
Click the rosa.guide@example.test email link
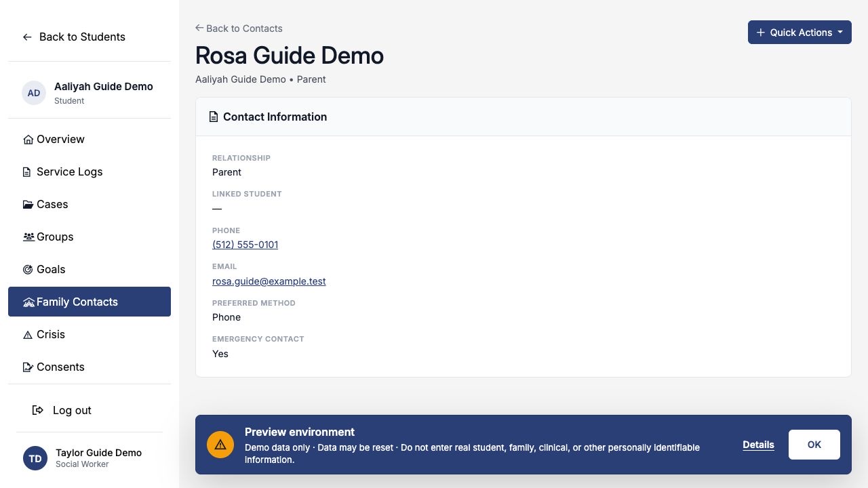click(269, 281)
